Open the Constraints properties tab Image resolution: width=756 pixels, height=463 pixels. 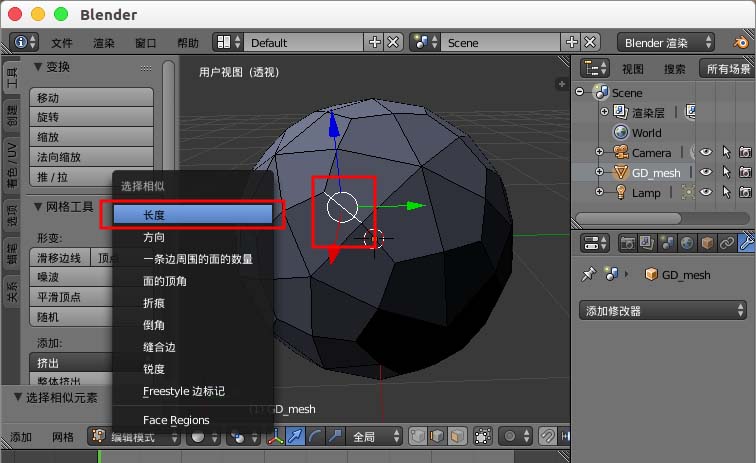[727, 243]
